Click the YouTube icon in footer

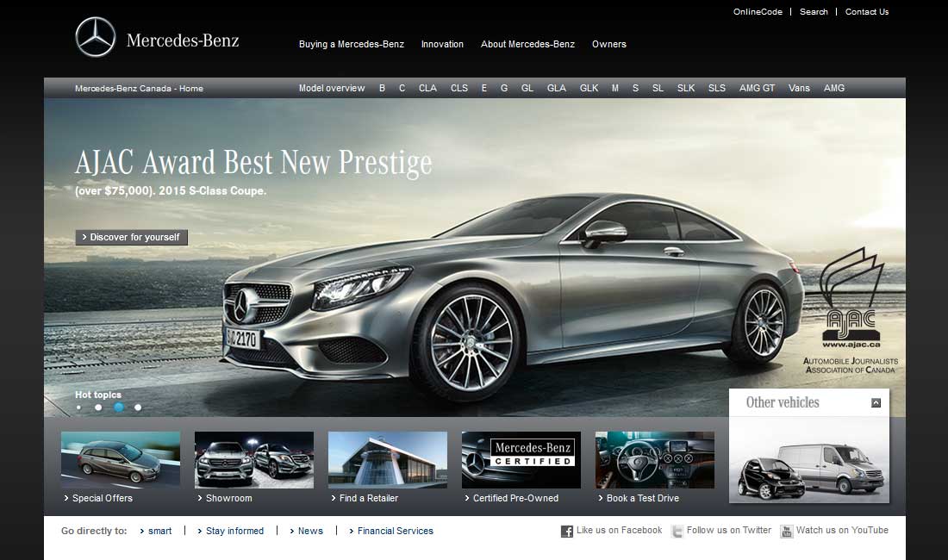coord(787,532)
